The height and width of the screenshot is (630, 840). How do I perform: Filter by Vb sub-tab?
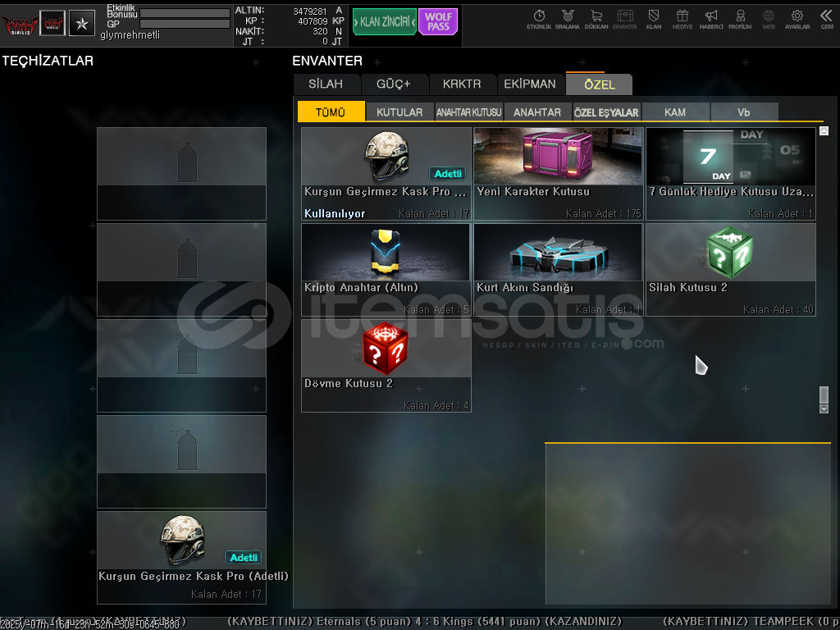point(743,112)
